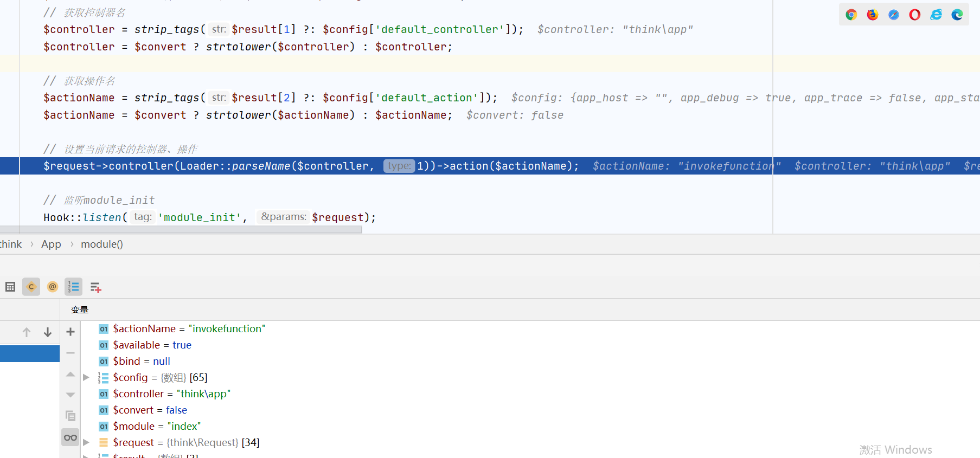Toggle the orange C constants filter
Image resolution: width=980 pixels, height=458 pixels.
point(31,287)
